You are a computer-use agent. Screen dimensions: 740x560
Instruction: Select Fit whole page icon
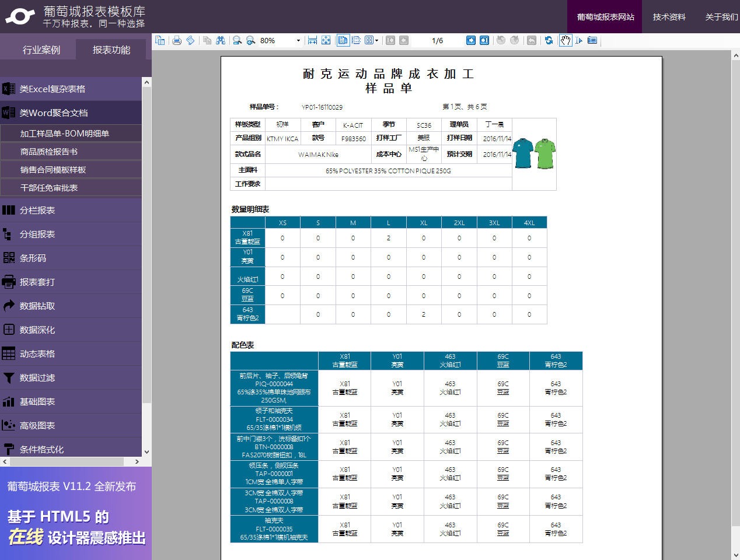click(326, 40)
